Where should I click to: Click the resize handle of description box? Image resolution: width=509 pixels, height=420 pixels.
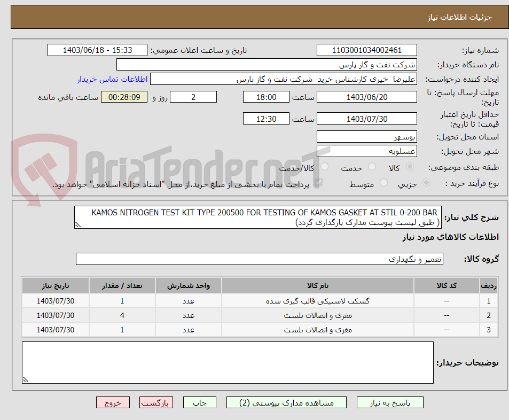pos(77,225)
